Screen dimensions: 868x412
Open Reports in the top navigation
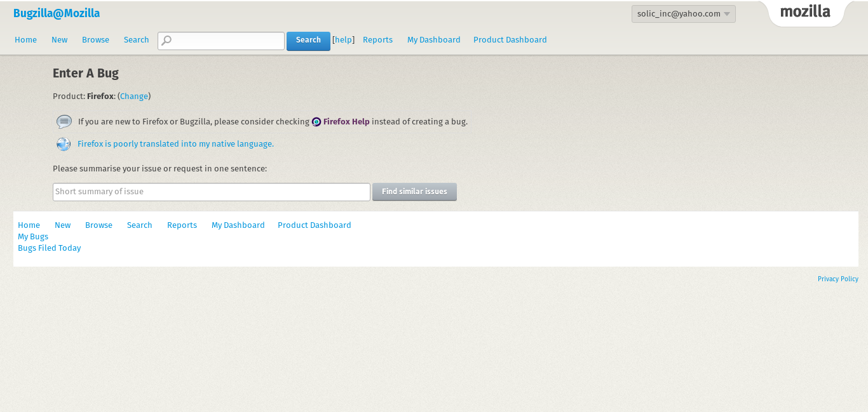pyautogui.click(x=377, y=40)
